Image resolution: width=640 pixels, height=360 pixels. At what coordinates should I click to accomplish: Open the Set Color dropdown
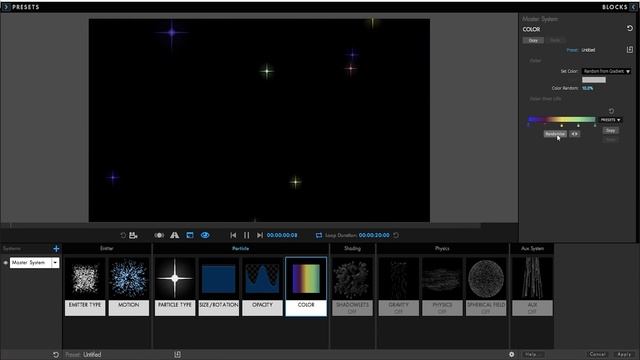606,71
